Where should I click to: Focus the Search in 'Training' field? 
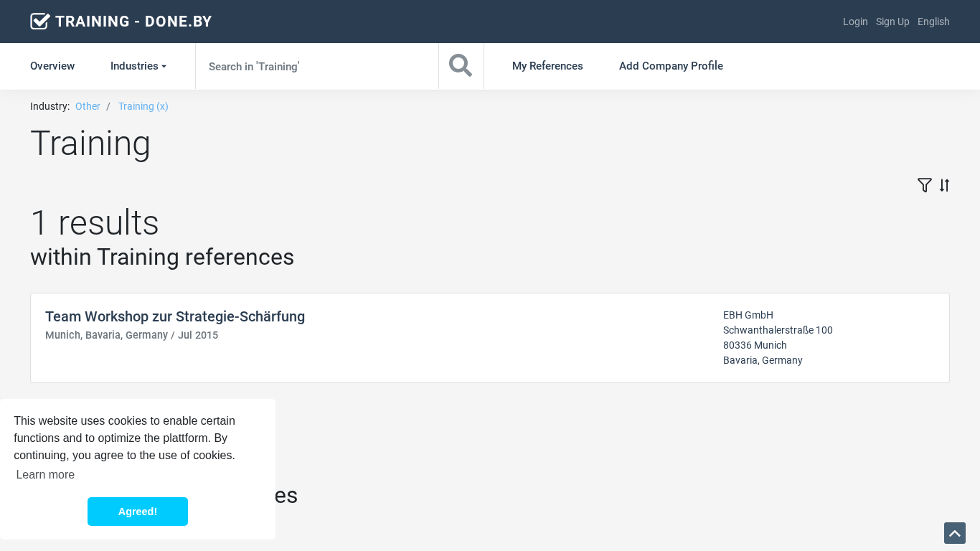[316, 66]
